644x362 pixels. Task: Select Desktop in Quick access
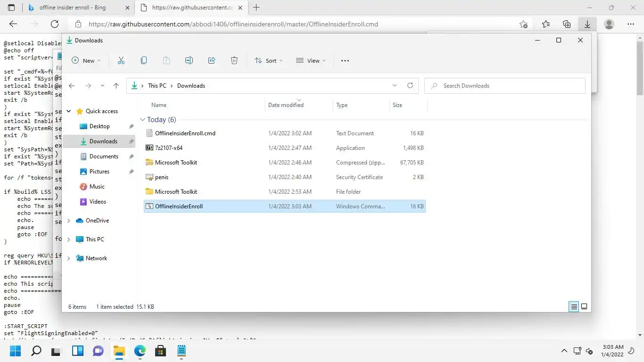[x=99, y=126]
